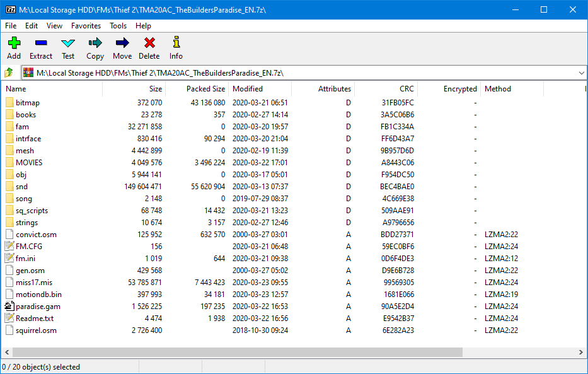The width and height of the screenshot is (588, 374).
Task: Sort by the Attributes column header
Action: coord(323,89)
